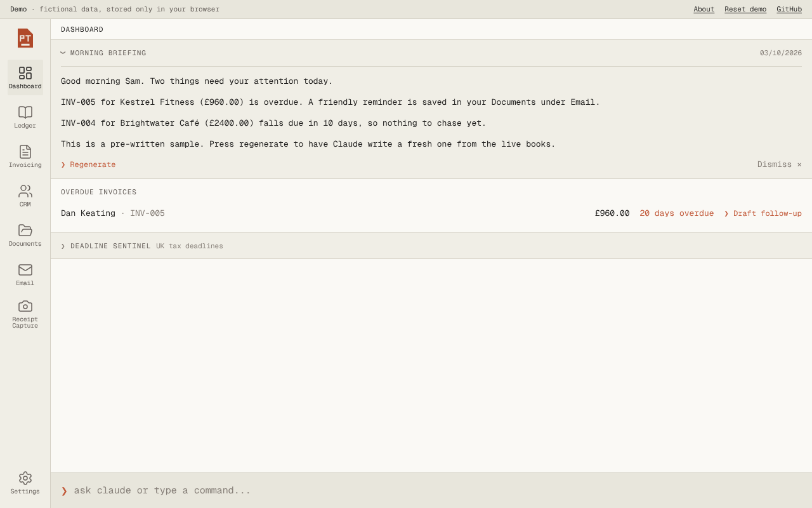The width and height of the screenshot is (812, 508).
Task: Draft follow-up for Dan Keating invoice
Action: point(763,213)
